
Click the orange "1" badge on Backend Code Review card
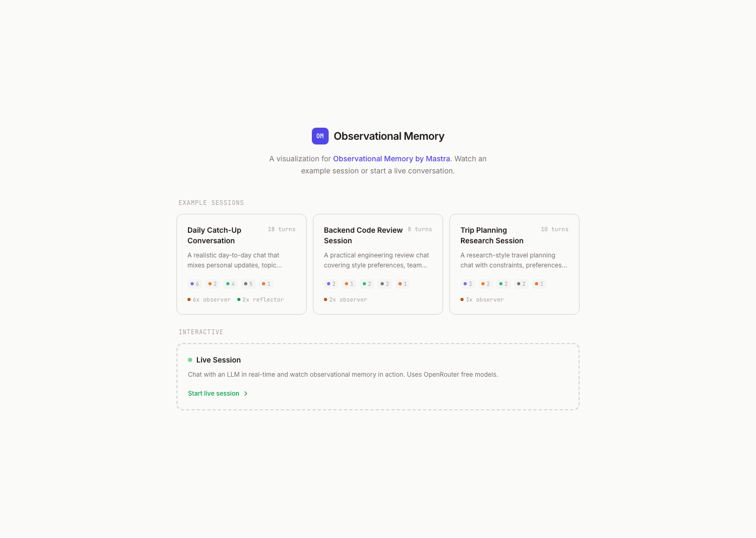point(349,284)
